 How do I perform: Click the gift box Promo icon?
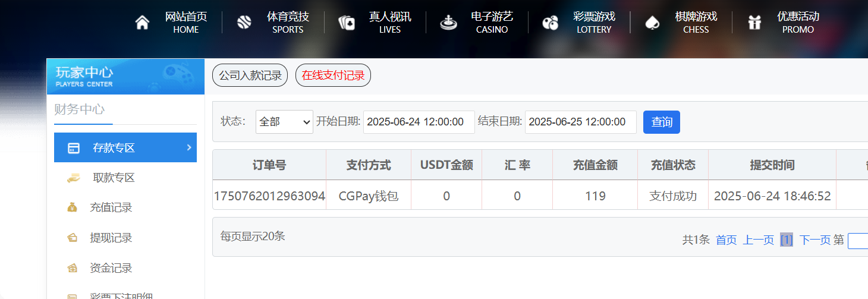coord(754,23)
